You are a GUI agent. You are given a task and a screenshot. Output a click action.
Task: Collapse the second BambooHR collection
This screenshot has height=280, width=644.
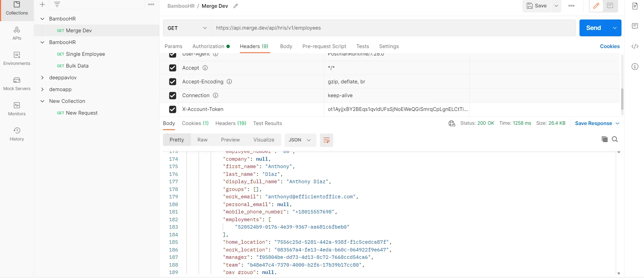tap(42, 42)
